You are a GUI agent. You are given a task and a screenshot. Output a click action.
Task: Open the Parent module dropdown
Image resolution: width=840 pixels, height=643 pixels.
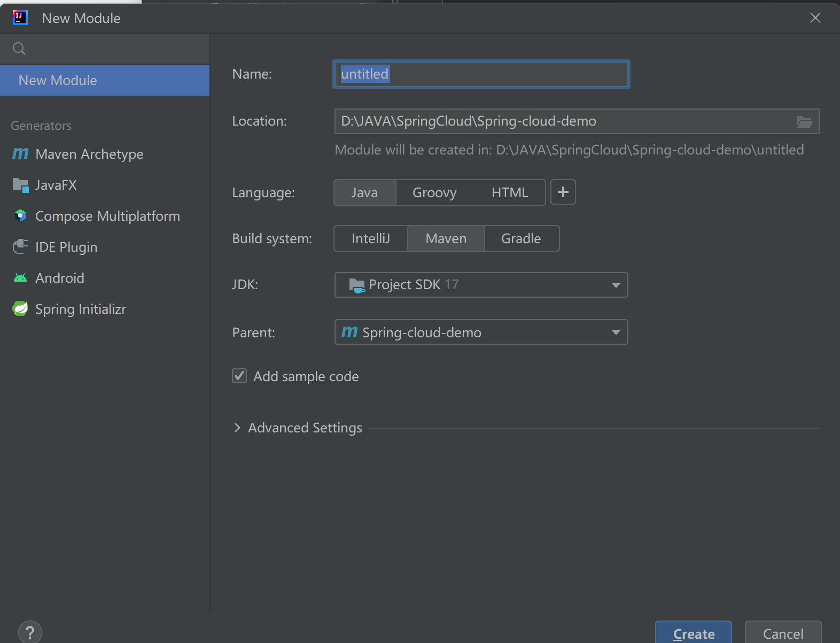tap(481, 332)
